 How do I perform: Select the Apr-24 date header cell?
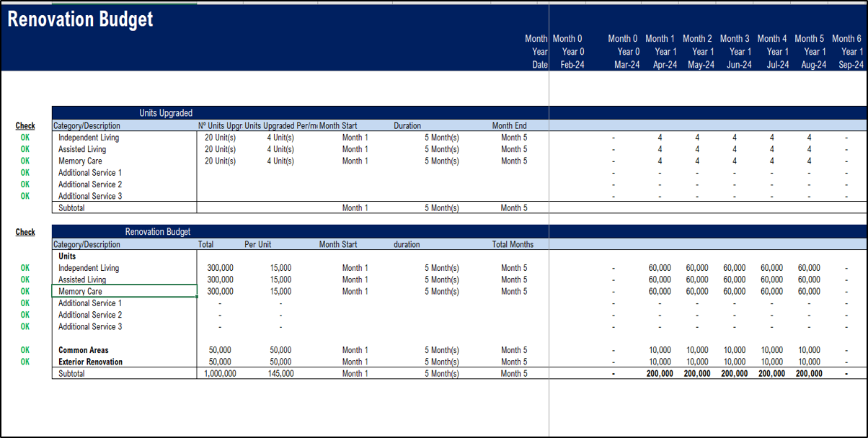point(665,65)
